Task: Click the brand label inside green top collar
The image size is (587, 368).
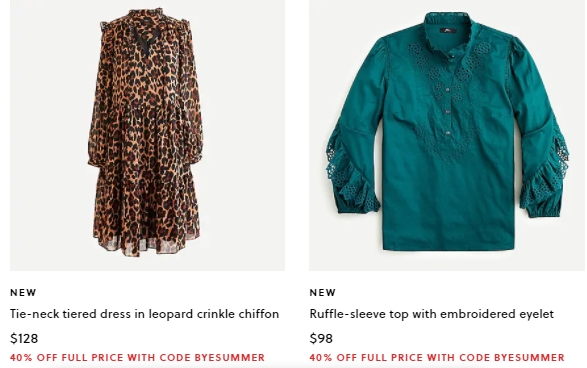Action: click(446, 31)
